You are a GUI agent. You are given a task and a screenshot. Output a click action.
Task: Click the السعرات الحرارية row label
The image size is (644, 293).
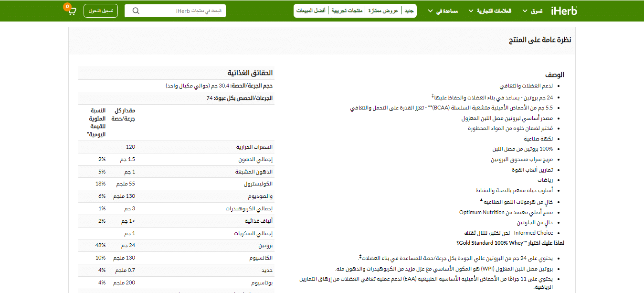pos(254,147)
